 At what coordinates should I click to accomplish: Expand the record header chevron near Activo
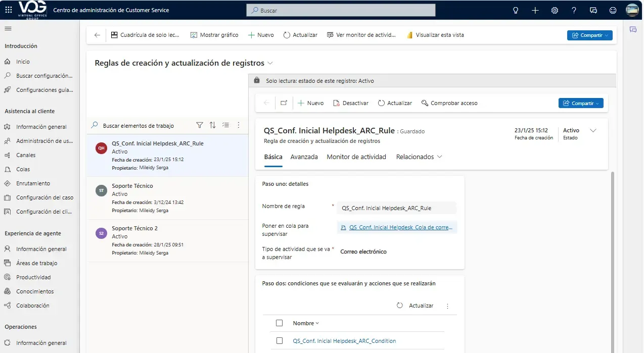click(x=593, y=131)
